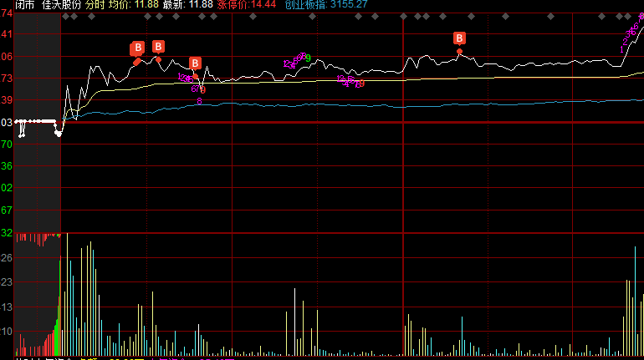Click the leftmost gray diamond info marker

pos(65,17)
